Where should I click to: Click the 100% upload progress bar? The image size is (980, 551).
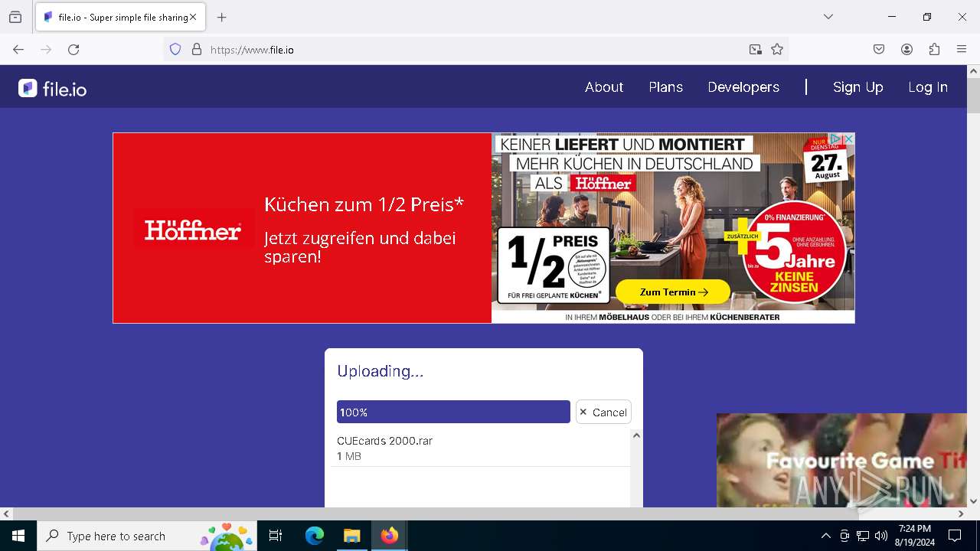(453, 412)
